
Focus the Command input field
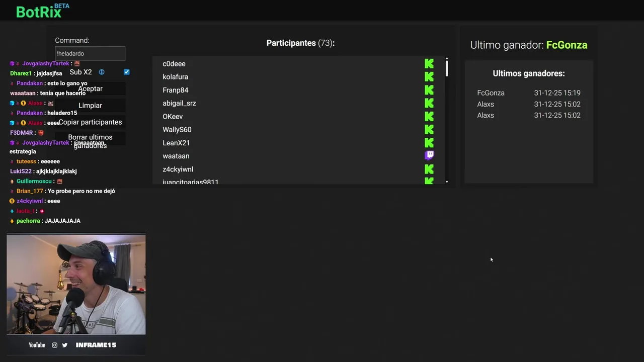point(90,53)
